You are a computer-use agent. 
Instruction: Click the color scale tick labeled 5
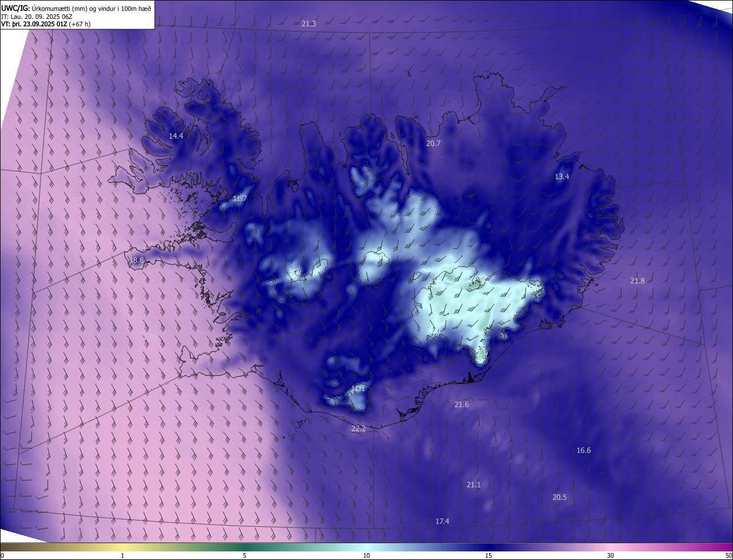245,555
